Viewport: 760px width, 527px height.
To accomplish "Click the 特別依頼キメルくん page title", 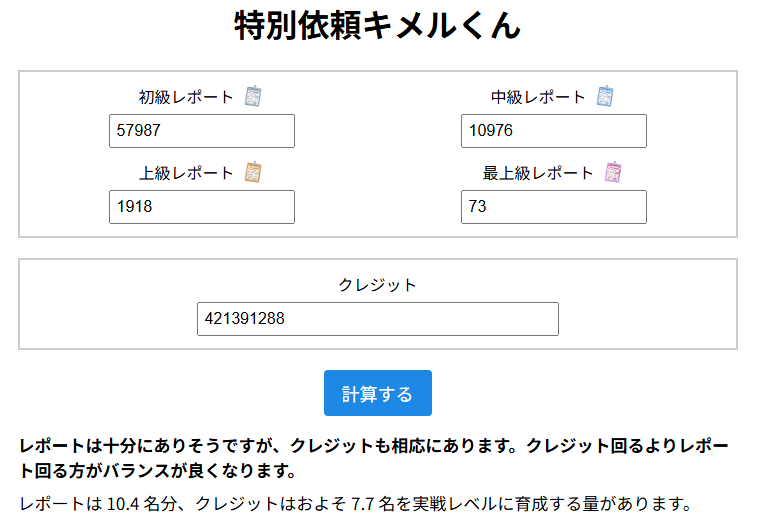I will pyautogui.click(x=378, y=27).
